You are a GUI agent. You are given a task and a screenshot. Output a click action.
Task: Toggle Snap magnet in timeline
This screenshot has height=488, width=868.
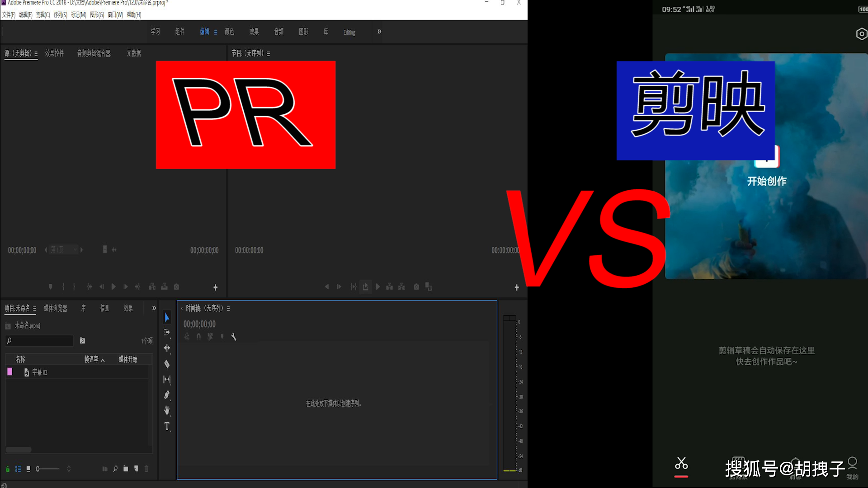198,337
